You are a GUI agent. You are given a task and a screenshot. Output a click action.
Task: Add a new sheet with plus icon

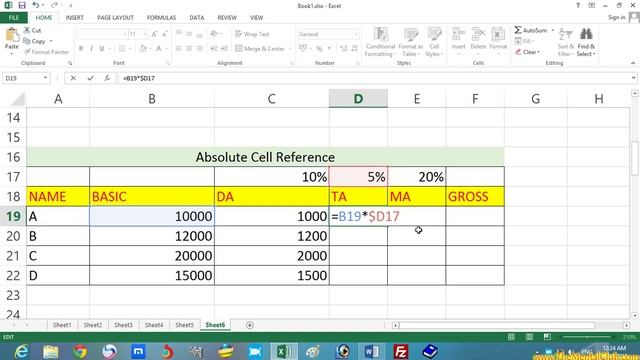249,325
